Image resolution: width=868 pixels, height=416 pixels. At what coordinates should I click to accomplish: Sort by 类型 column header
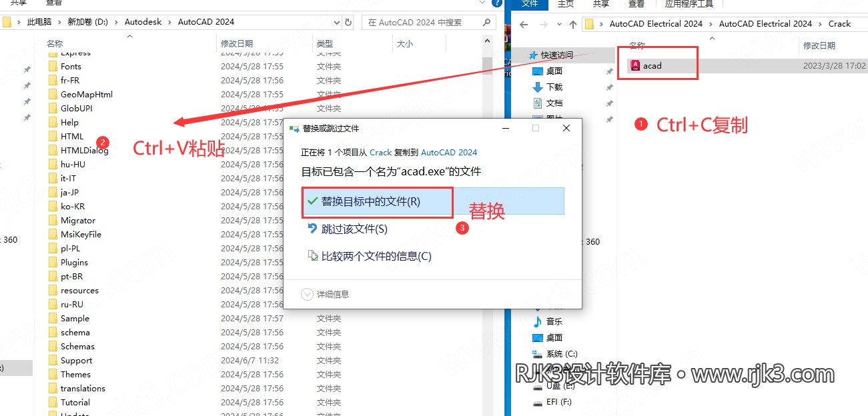point(324,44)
